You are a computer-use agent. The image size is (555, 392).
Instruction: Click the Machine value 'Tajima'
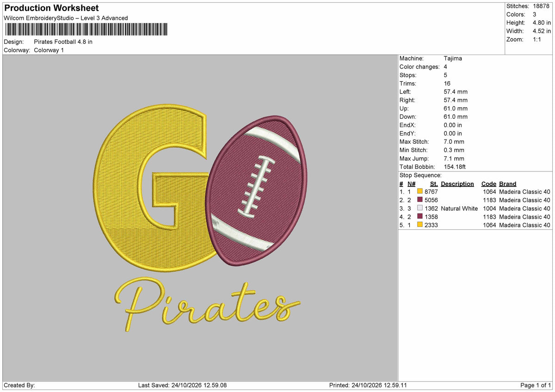[x=453, y=58]
